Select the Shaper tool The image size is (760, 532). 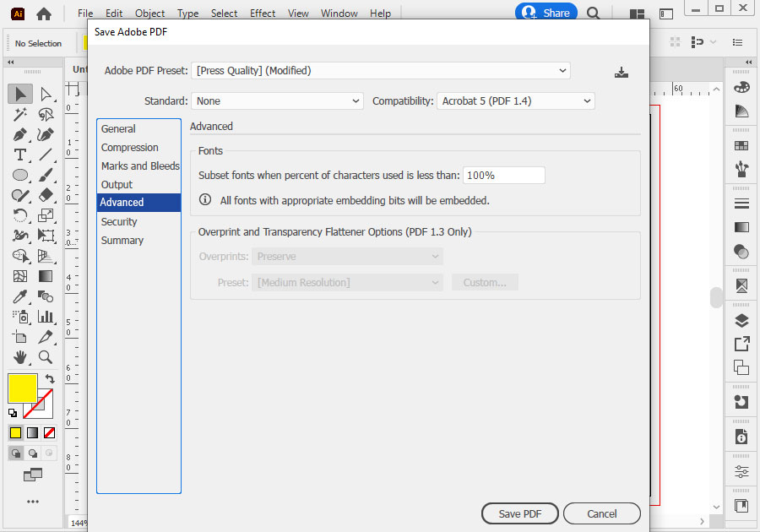pyautogui.click(x=20, y=195)
